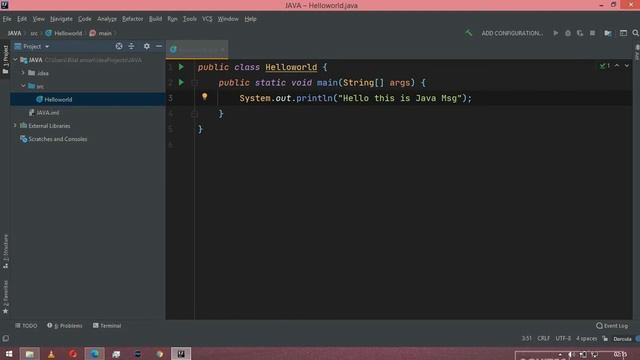Click on the println code line
The width and height of the screenshot is (640, 360).
pyautogui.click(x=356, y=98)
